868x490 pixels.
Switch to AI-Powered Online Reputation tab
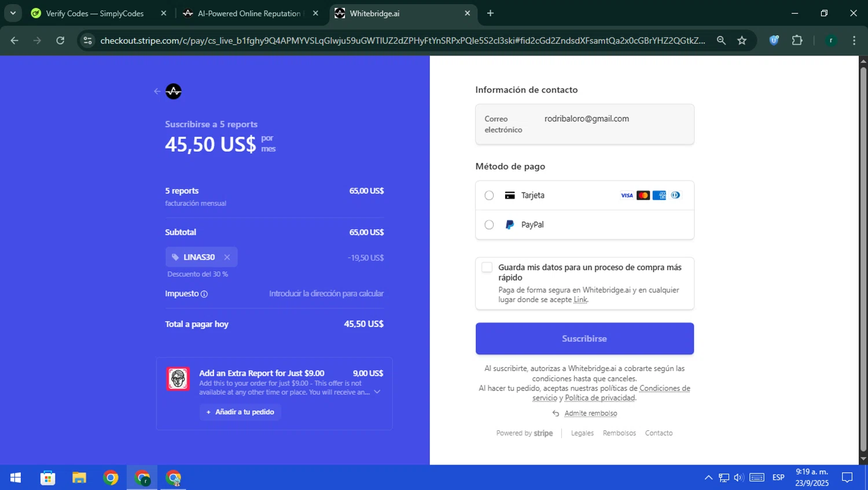[x=249, y=13]
